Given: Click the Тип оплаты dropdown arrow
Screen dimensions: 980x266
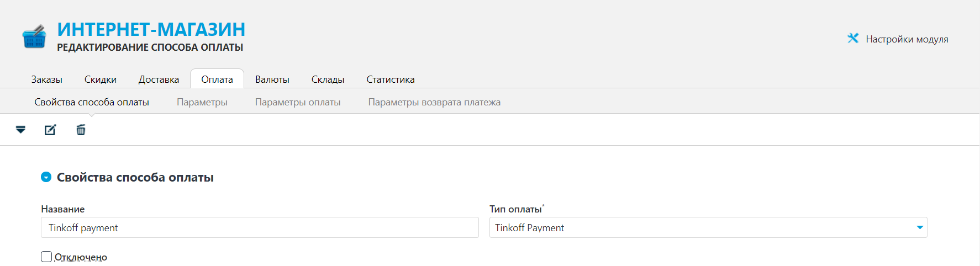Looking at the screenshot, I should click(920, 227).
